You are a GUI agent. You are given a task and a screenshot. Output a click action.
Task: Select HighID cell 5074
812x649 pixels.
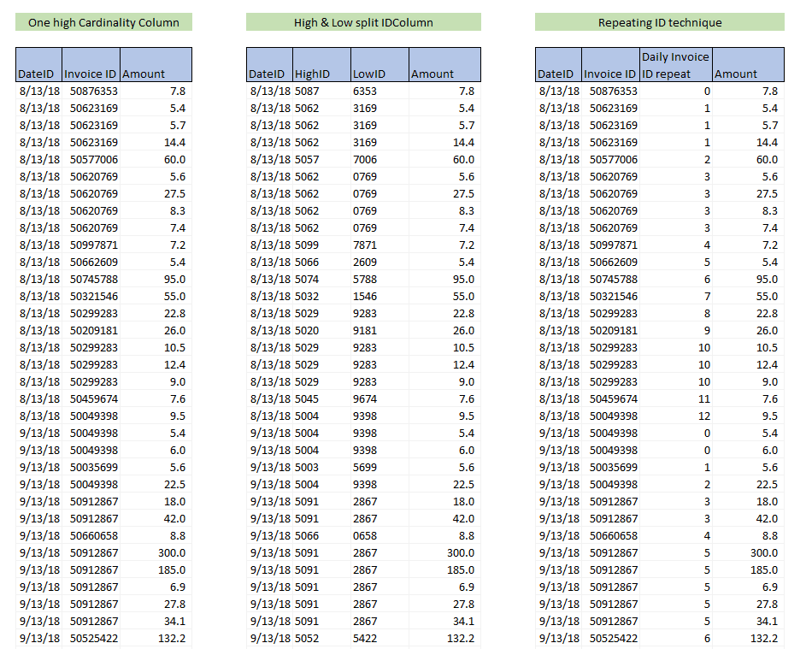tap(321, 279)
